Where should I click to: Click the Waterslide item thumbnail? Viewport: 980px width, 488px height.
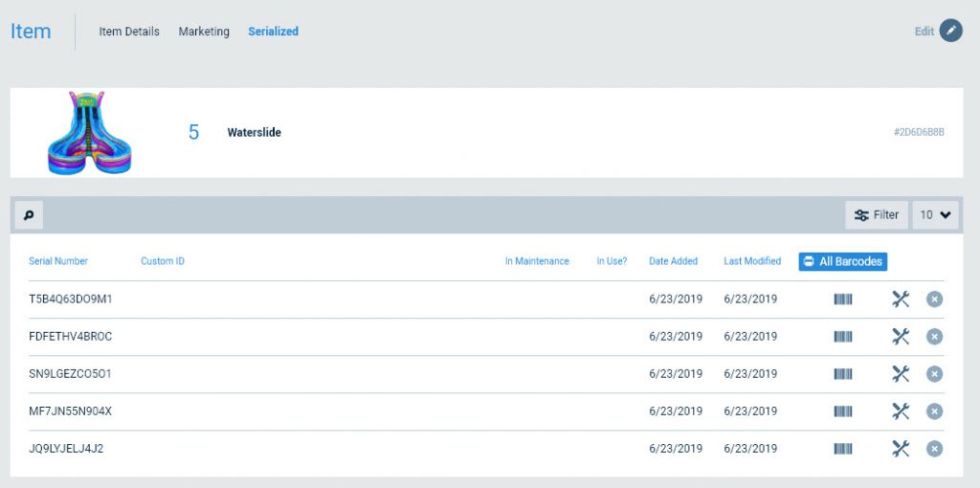pyautogui.click(x=89, y=132)
